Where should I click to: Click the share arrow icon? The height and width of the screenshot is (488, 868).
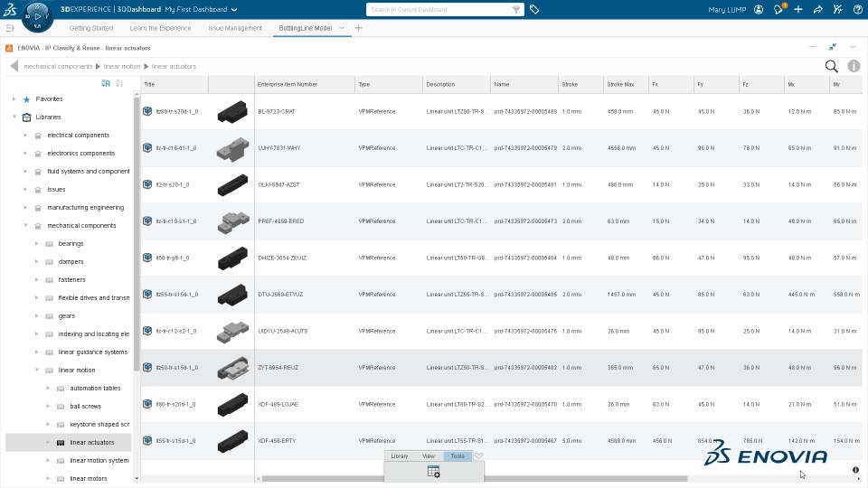click(x=818, y=9)
